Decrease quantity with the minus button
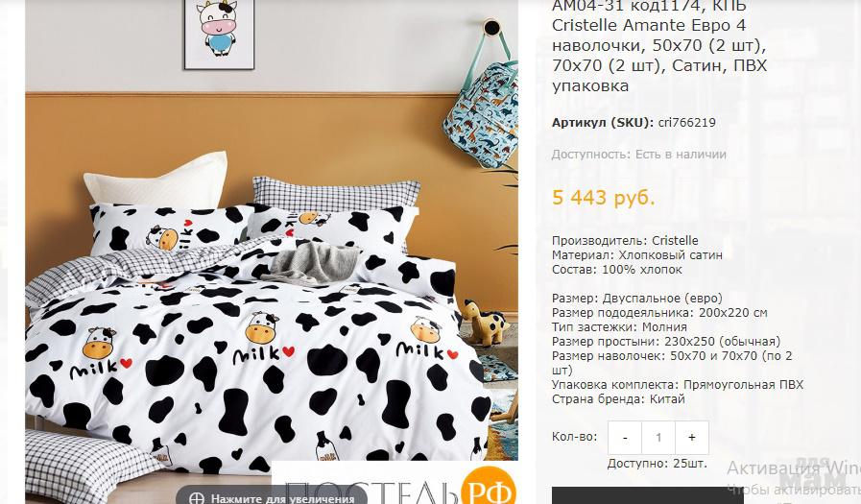Screen dimensions: 861x504 (625, 438)
